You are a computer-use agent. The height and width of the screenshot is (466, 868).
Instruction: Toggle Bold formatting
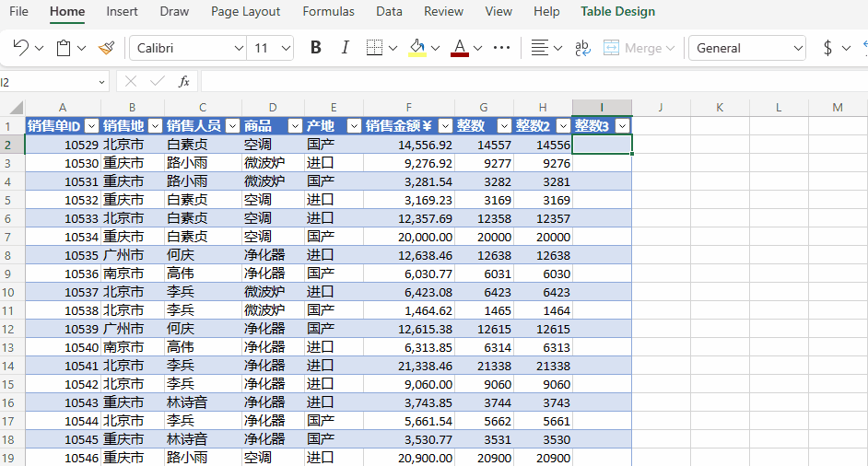(315, 48)
